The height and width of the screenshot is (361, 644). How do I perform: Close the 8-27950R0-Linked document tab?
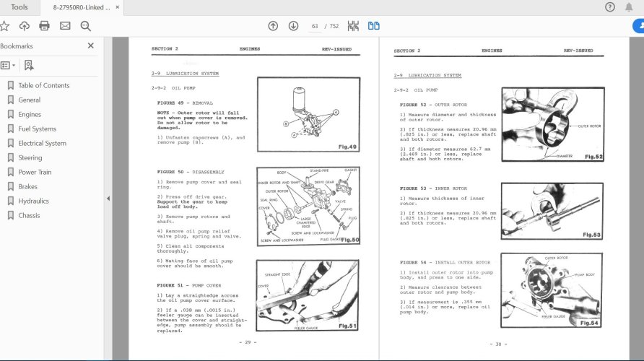pos(118,7)
